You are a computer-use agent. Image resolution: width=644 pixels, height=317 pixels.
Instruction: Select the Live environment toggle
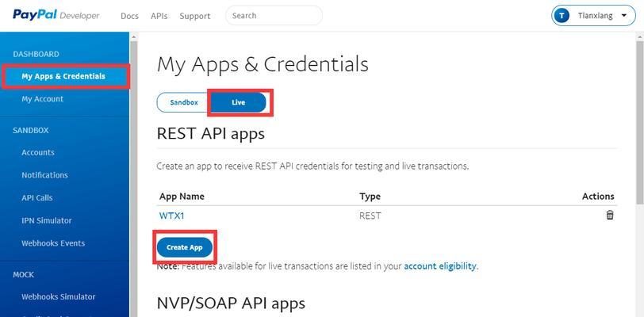tap(238, 103)
